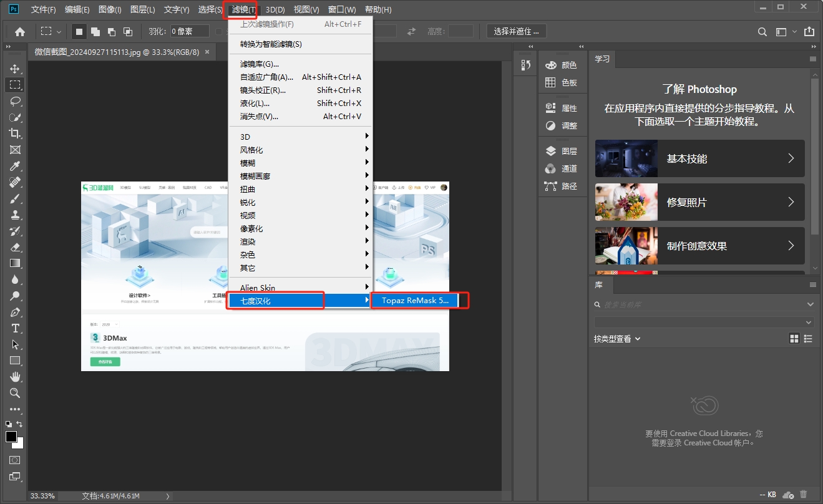Choose the Crop tool
823x504 pixels.
15,133
